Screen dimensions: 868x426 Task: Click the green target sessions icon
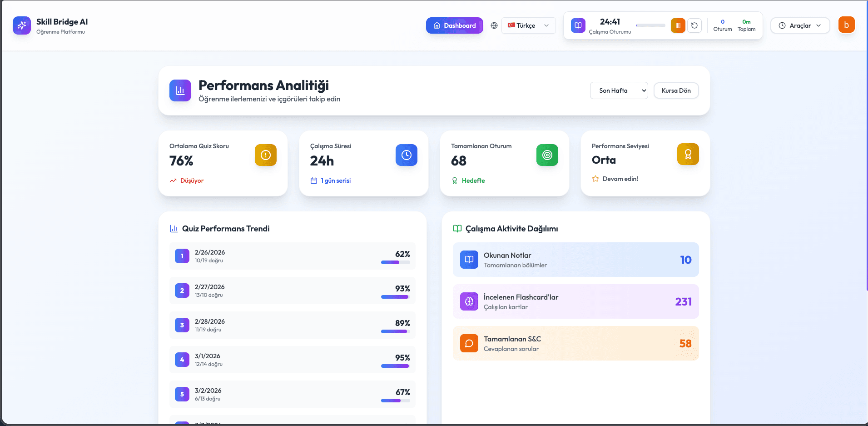pos(547,155)
